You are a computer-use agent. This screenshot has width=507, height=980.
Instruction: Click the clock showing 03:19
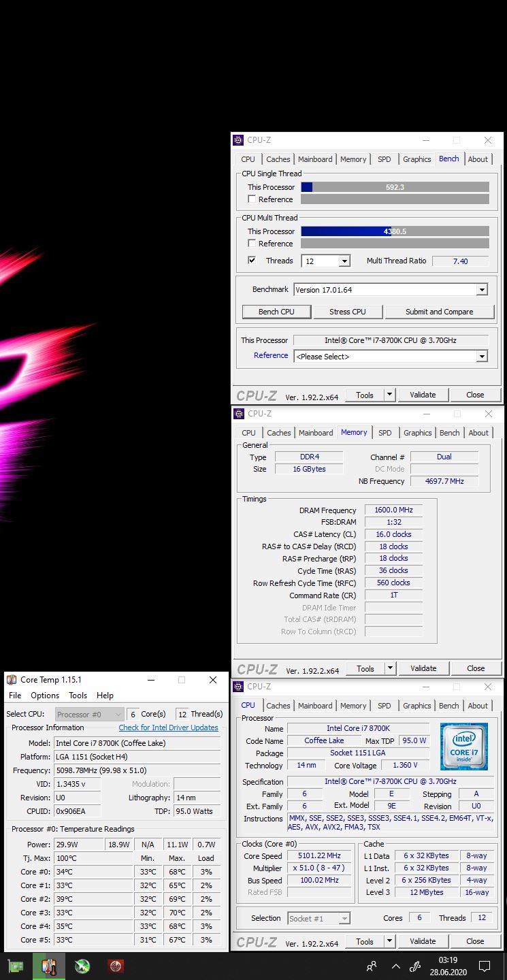448,960
